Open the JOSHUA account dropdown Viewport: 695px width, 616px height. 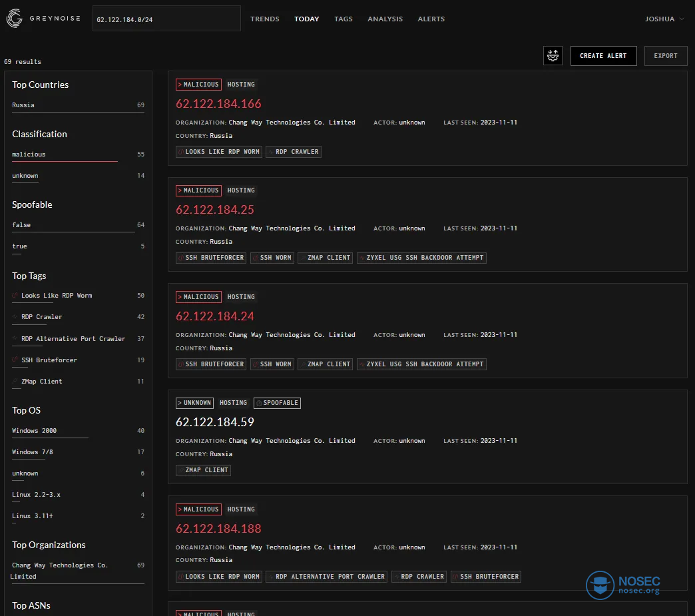pos(664,19)
